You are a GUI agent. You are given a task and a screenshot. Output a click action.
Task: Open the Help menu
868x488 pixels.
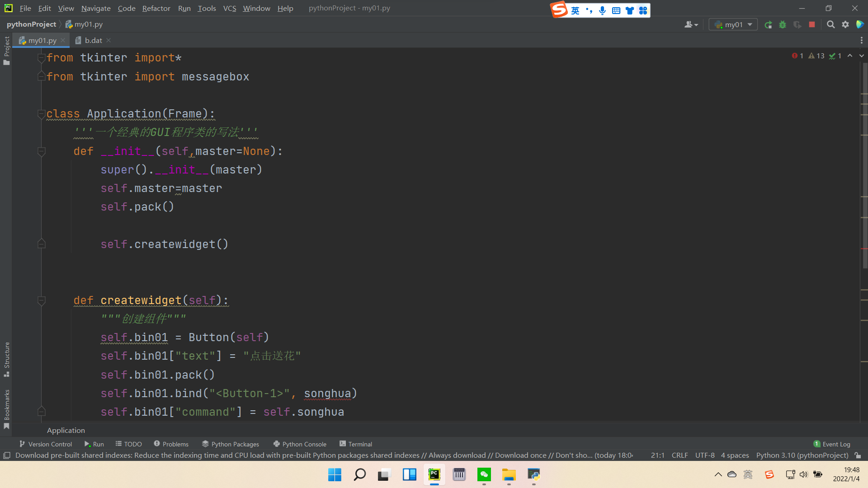coord(285,8)
